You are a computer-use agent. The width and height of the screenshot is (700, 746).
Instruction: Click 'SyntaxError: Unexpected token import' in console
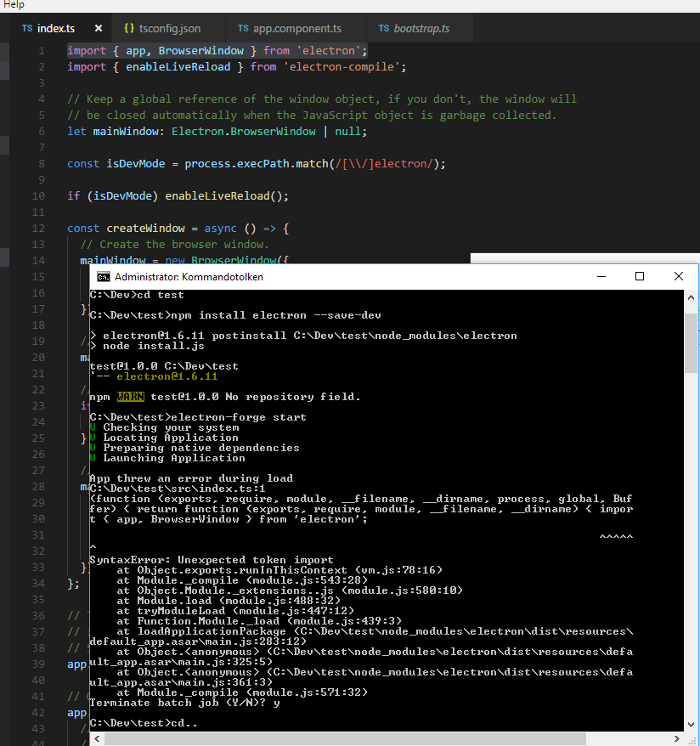[x=212, y=559]
